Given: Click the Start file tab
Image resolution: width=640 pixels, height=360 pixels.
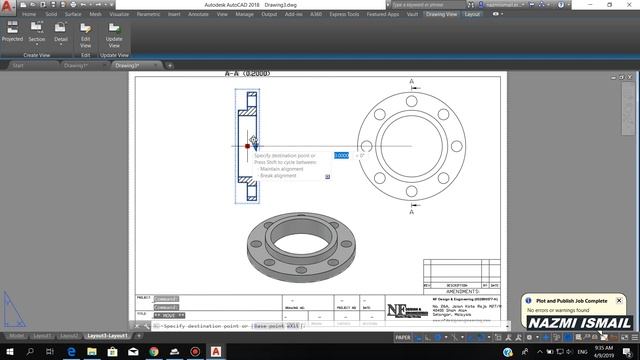Looking at the screenshot, I should click(x=18, y=65).
